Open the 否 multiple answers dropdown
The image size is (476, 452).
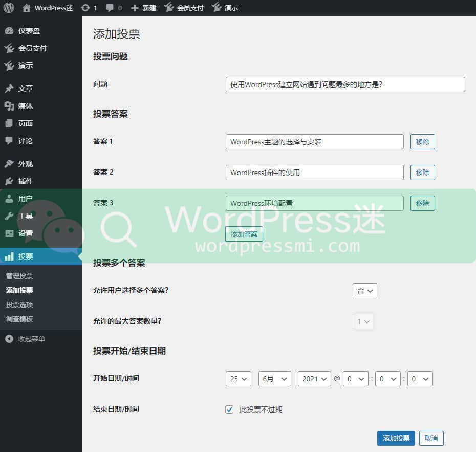pyautogui.click(x=364, y=290)
